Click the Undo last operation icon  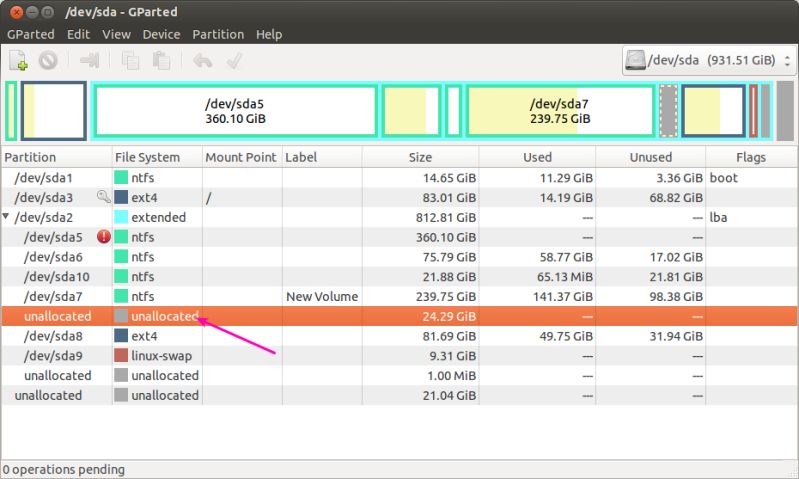click(202, 61)
